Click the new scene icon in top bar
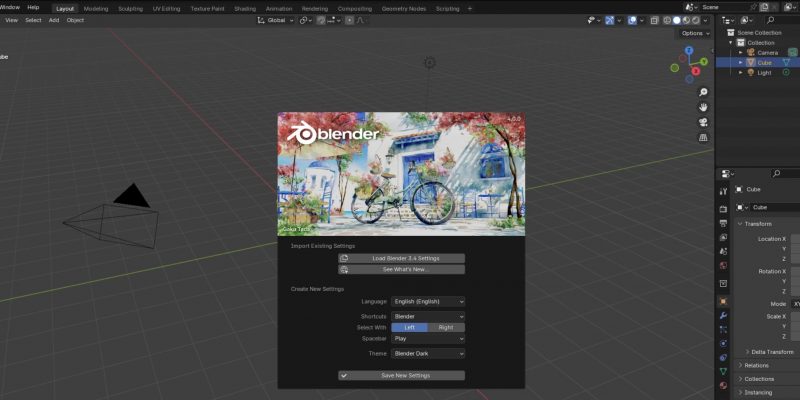Screen dimensions: 800x400 [764, 7]
